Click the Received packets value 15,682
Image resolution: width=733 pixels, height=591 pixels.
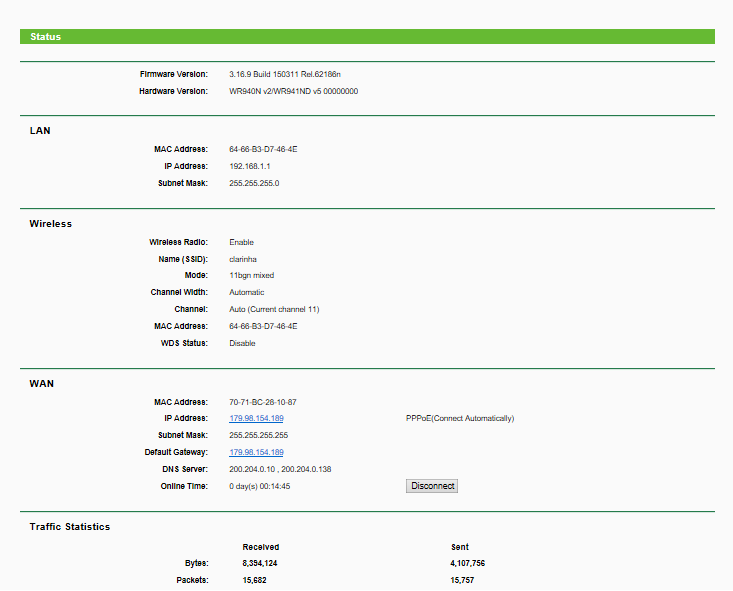pyautogui.click(x=254, y=580)
